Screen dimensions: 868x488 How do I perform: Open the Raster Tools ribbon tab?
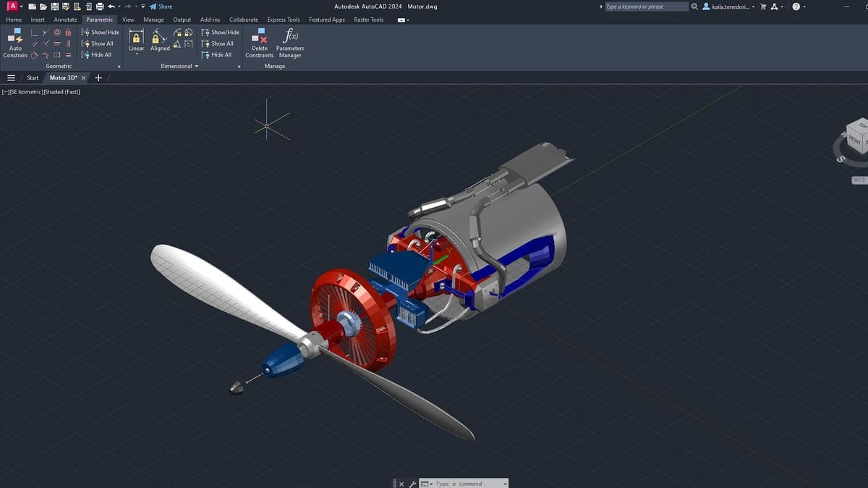(x=369, y=20)
